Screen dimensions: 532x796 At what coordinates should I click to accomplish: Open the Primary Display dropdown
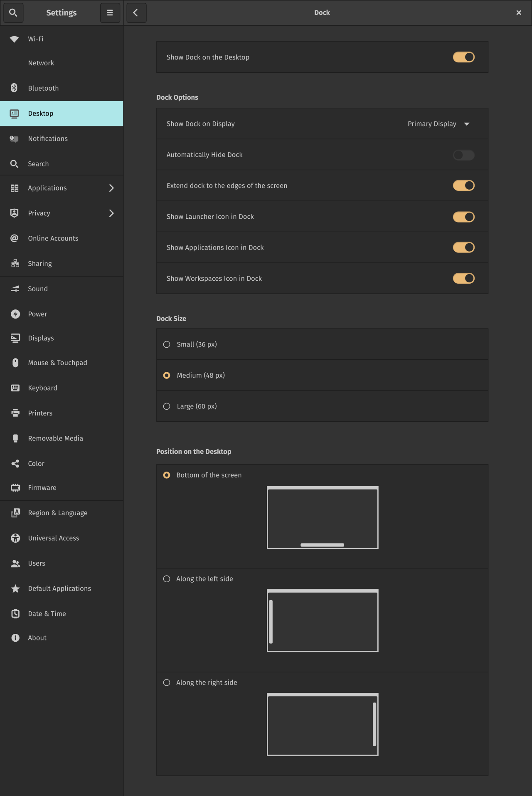coord(438,124)
